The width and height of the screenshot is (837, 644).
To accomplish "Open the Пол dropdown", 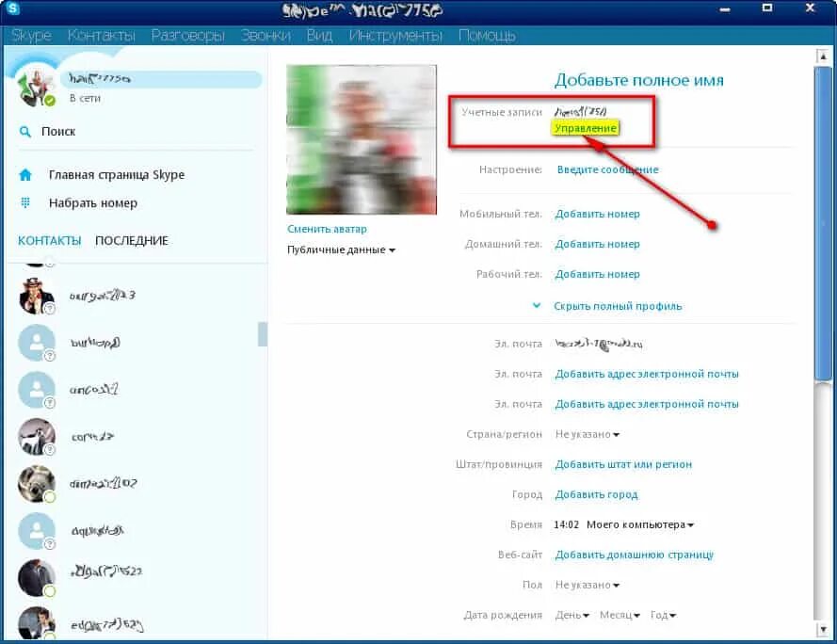I will (588, 586).
